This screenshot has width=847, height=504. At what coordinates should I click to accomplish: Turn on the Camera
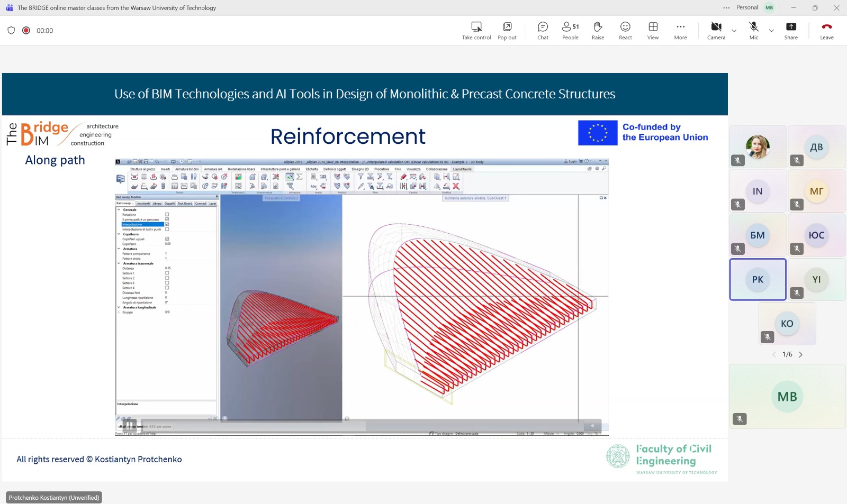pos(716,31)
